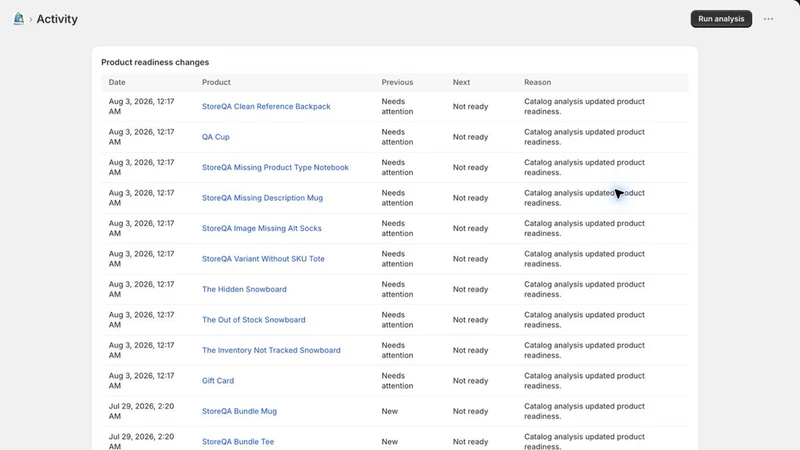Image resolution: width=800 pixels, height=450 pixels.
Task: Open StoreQA Variant Without SKU Tote link
Action: tap(263, 259)
